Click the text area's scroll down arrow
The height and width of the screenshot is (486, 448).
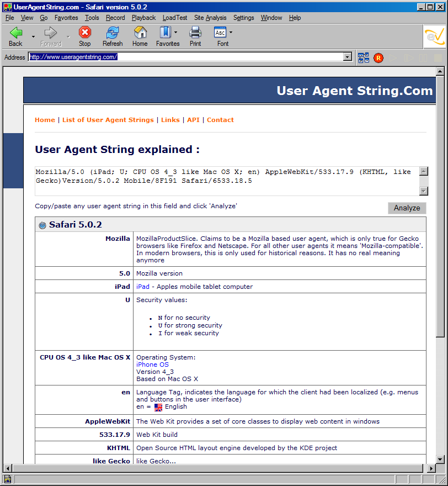coord(424,191)
